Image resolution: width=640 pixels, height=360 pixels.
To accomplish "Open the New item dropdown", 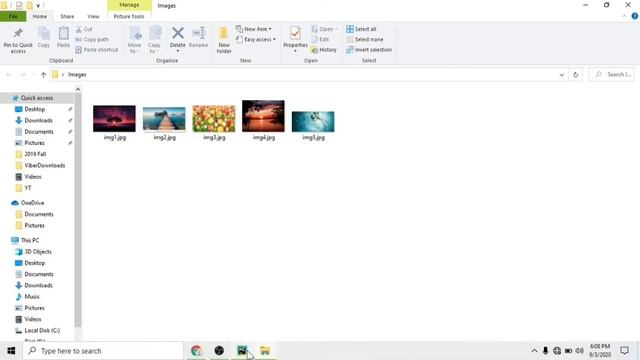I will 253,29.
